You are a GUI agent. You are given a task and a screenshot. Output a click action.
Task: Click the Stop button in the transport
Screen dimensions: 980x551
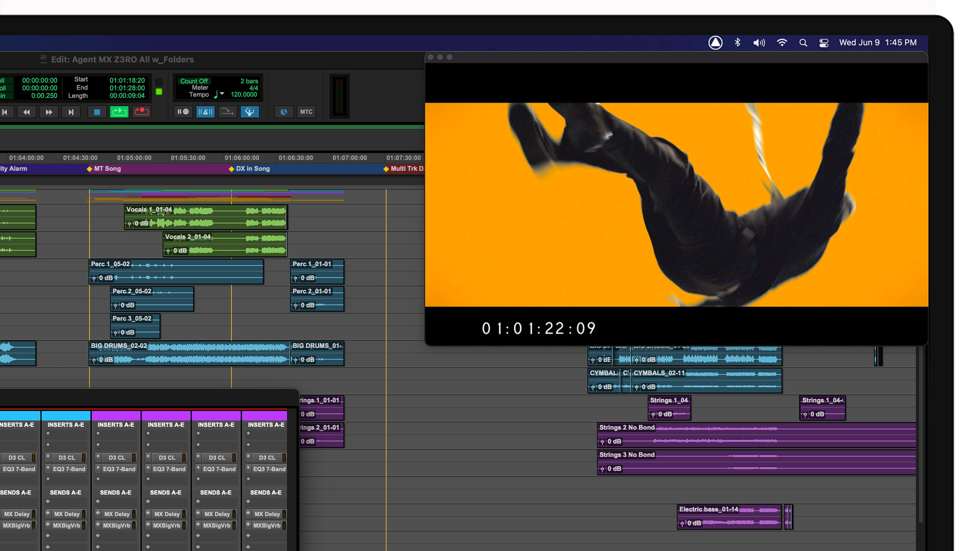coord(96,112)
